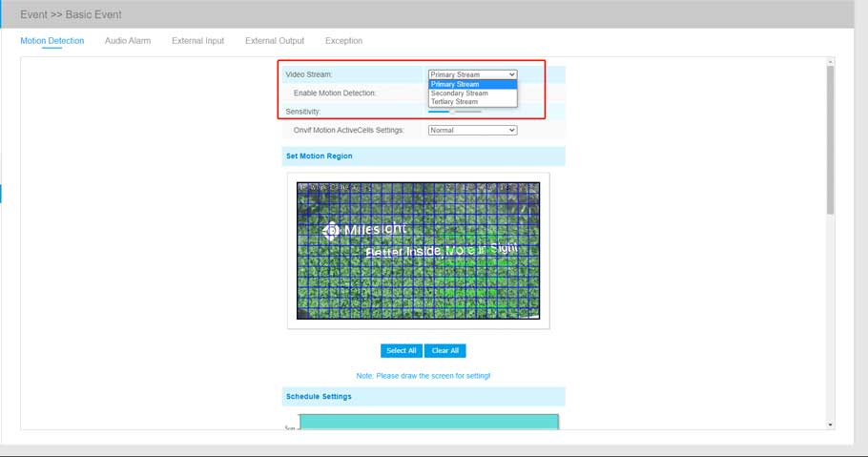Click the Event >> Basic Event header
This screenshot has height=457, width=868.
[72, 14]
